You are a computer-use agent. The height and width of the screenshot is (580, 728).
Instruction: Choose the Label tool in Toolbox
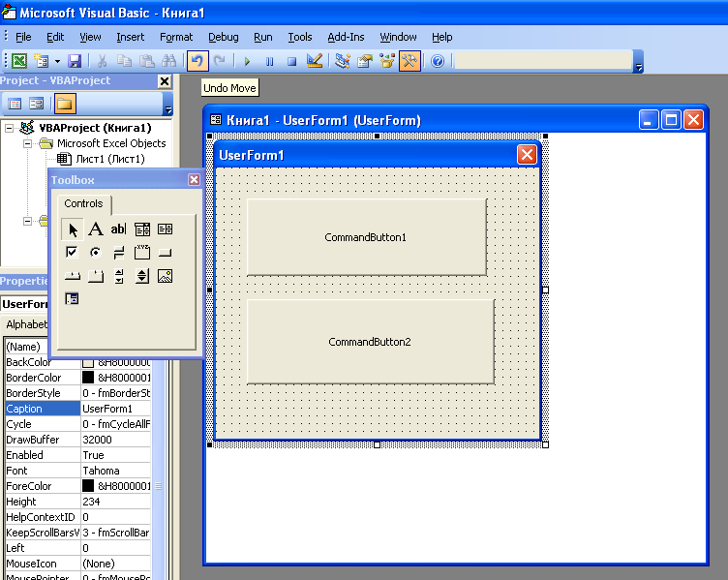click(96, 229)
